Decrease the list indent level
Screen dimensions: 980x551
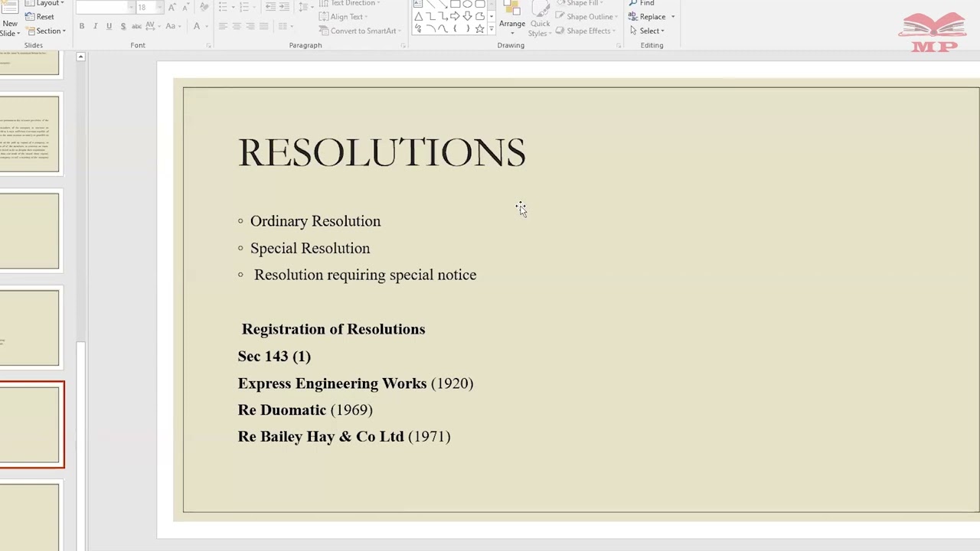(x=270, y=6)
